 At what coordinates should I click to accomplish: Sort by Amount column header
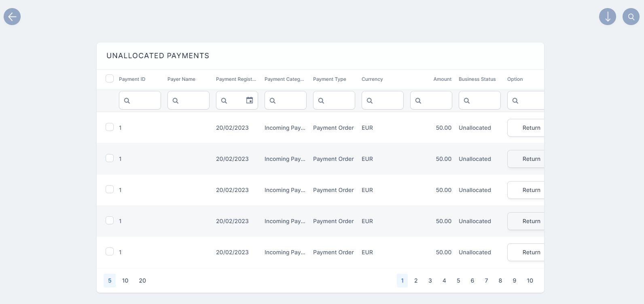point(442,79)
